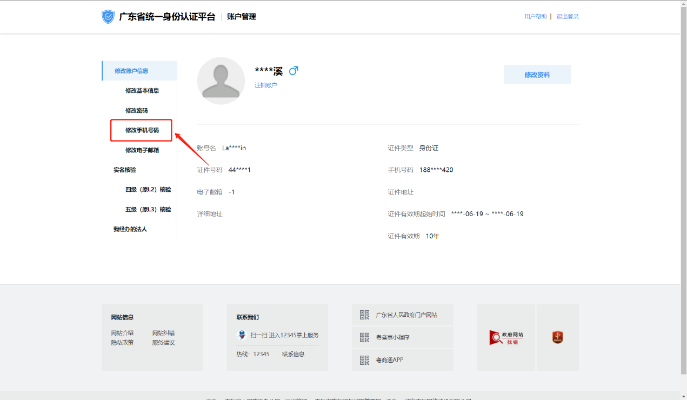
Task: Expand the 实名核验 sidebar section
Action: coord(126,170)
